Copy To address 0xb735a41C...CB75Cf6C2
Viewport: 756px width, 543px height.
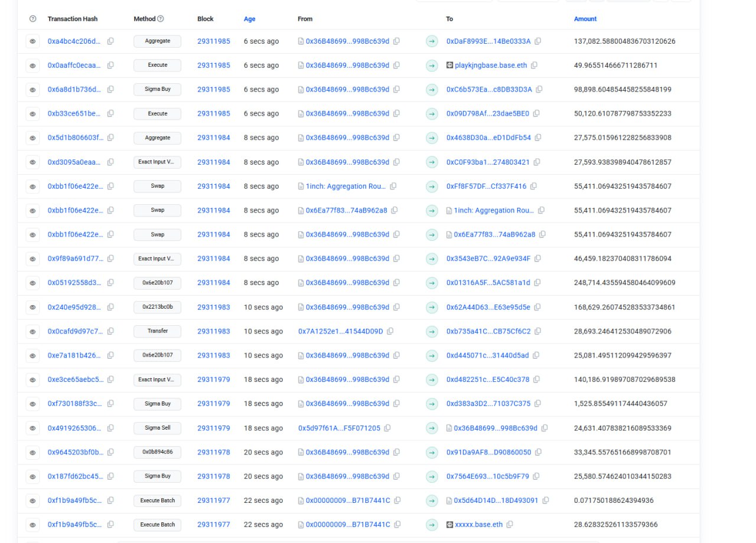click(538, 332)
